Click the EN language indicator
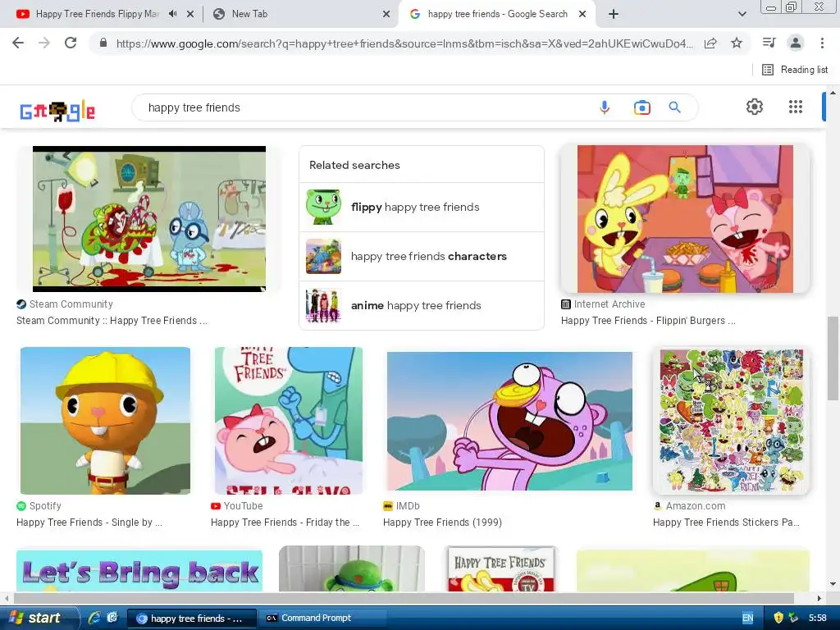The width and height of the screenshot is (840, 630). click(747, 619)
